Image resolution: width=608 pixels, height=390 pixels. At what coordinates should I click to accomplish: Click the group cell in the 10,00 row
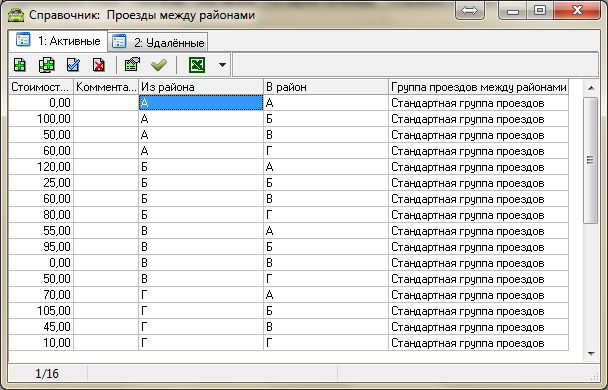click(478, 343)
